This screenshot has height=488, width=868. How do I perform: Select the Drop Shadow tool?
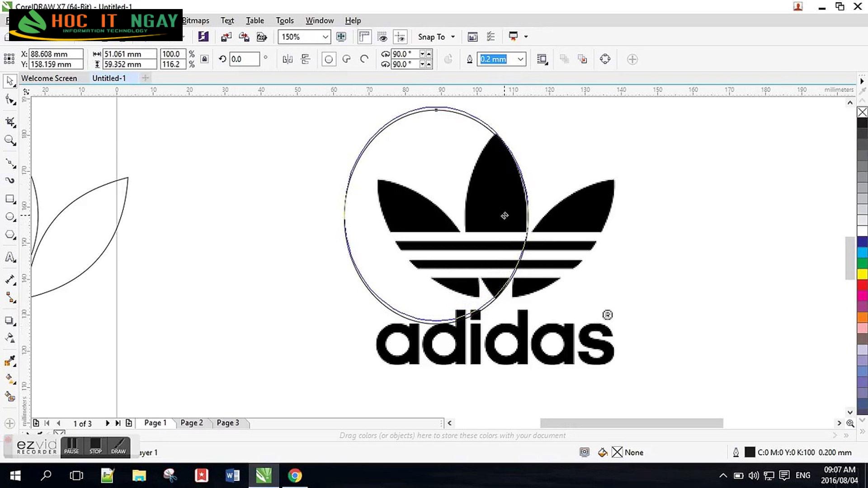point(9,321)
